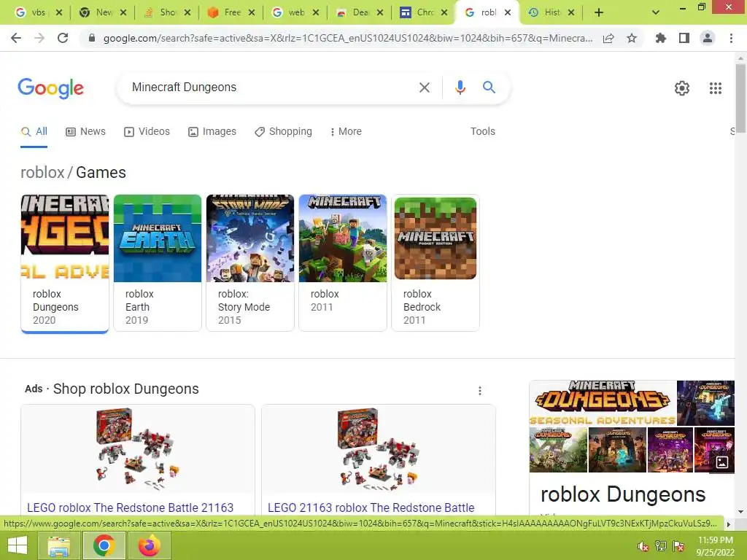Share this page via the address bar

(608, 38)
